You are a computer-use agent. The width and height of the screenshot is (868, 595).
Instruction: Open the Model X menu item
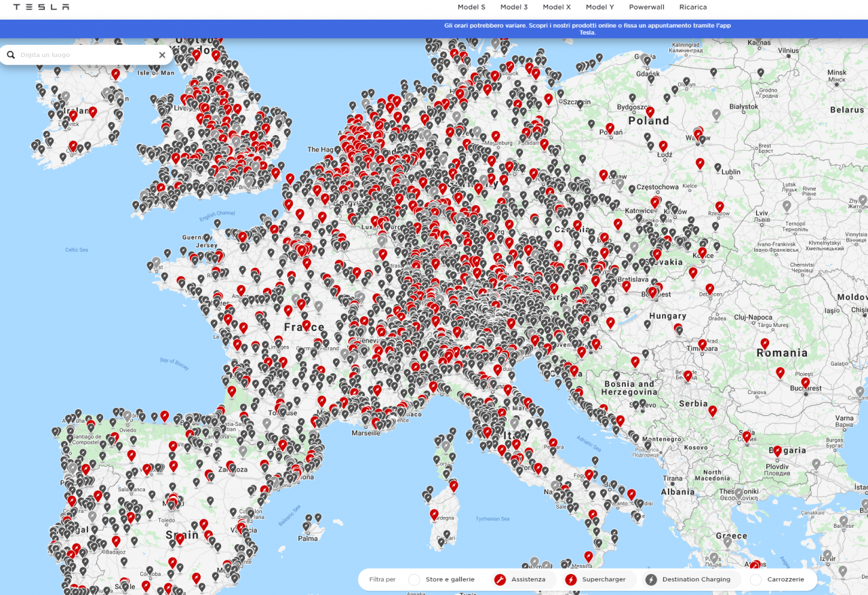tap(557, 7)
